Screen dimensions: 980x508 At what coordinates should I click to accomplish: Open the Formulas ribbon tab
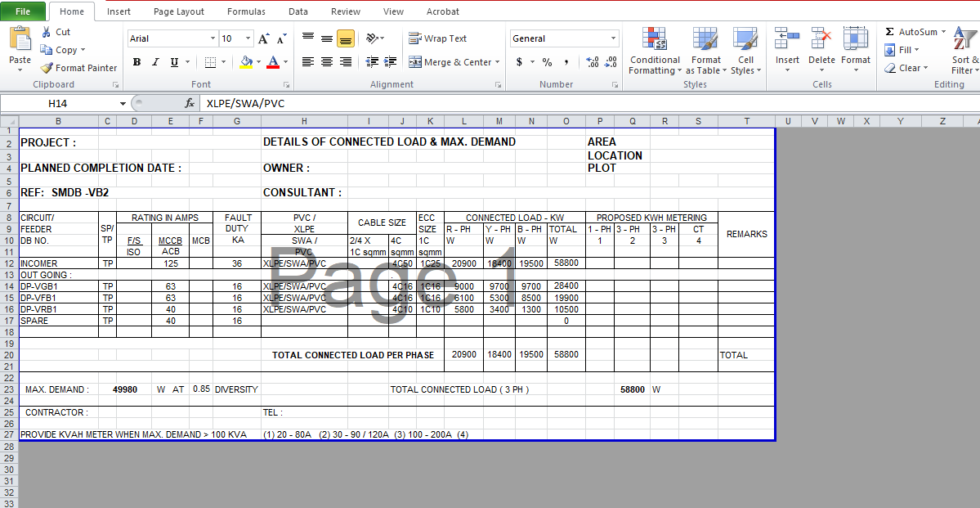click(x=246, y=11)
